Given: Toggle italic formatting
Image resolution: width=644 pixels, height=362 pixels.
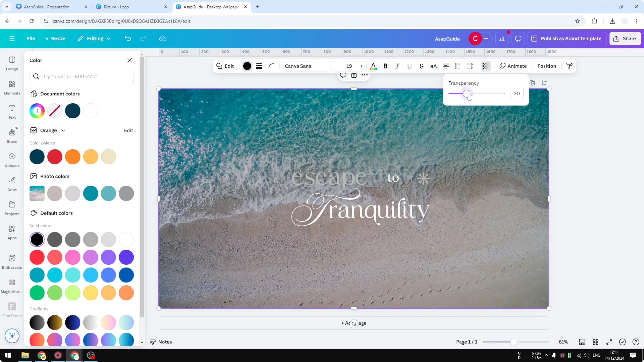Looking at the screenshot, I should point(397,66).
